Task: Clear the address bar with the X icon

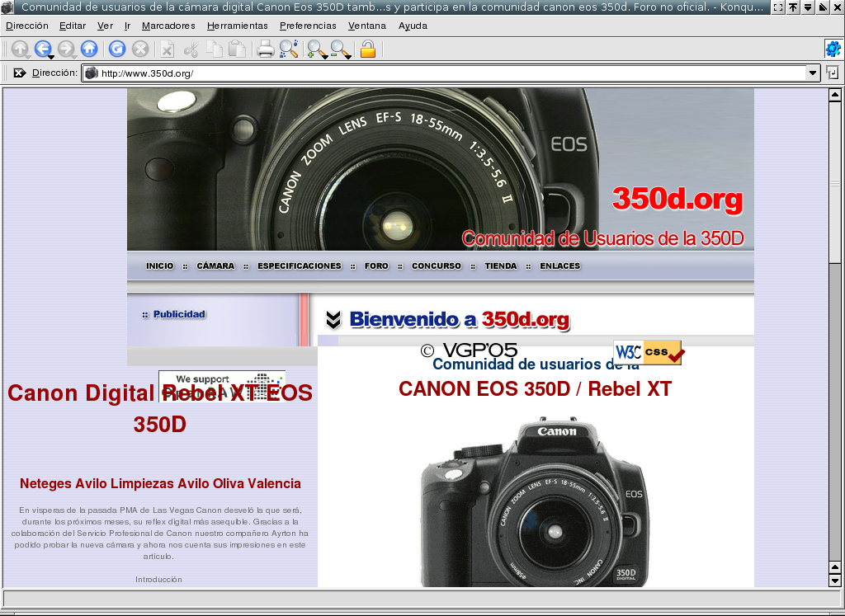Action: pyautogui.click(x=20, y=73)
